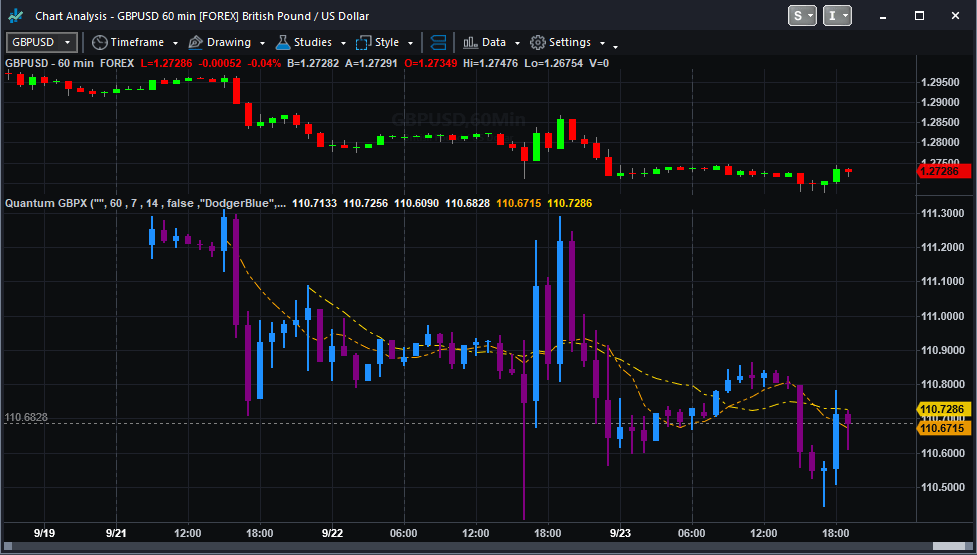977x555 pixels.
Task: Click the 9/23 date label
Action: pos(621,533)
